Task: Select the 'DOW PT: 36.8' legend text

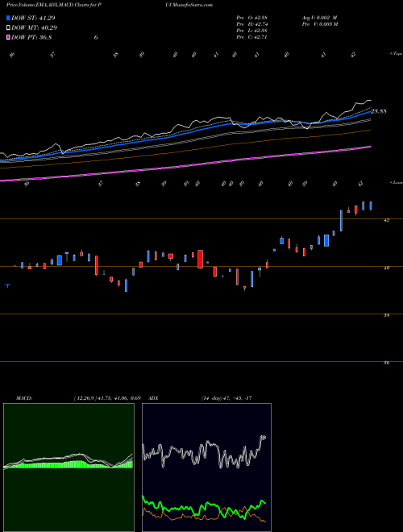Action: click(31, 37)
